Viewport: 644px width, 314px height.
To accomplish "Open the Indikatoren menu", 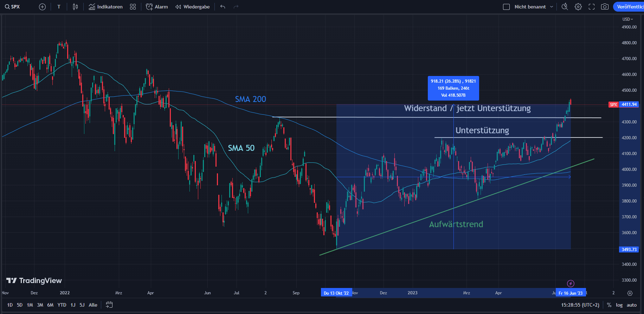I will tap(106, 7).
